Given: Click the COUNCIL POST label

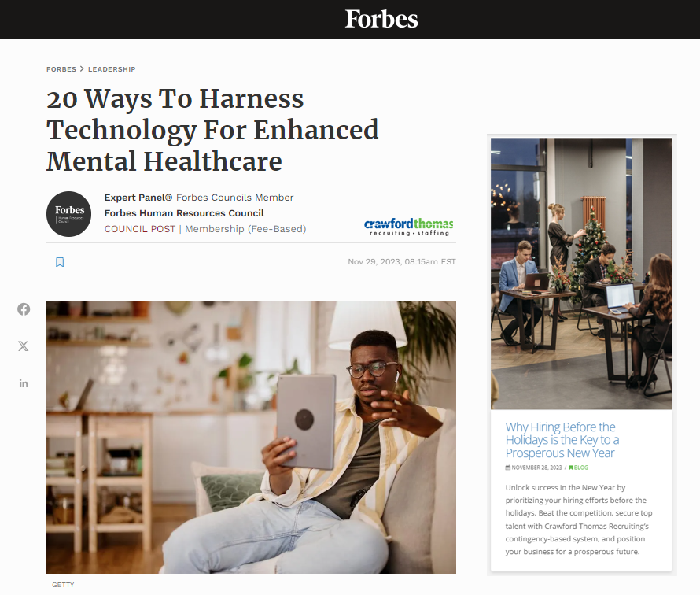Looking at the screenshot, I should (140, 229).
